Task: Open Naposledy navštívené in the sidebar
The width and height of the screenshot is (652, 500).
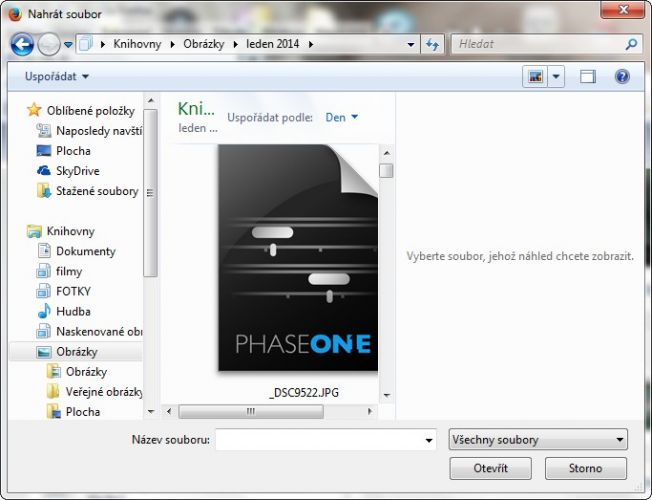Action: (x=99, y=131)
